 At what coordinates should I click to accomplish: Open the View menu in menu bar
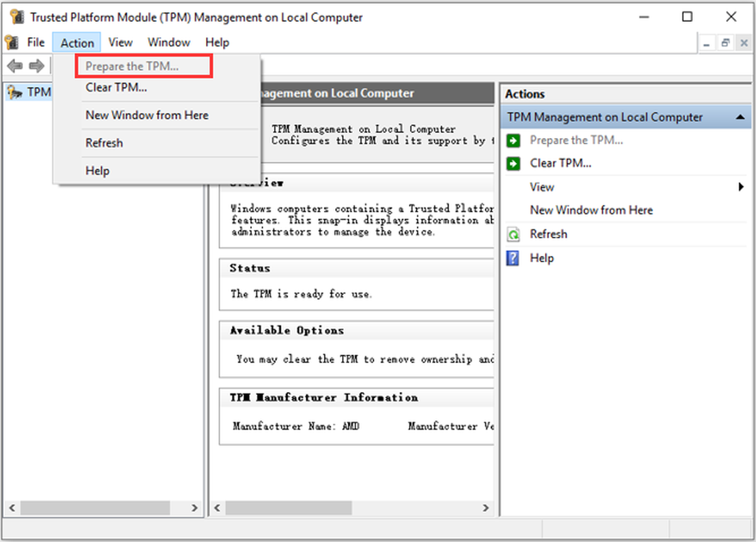click(120, 42)
